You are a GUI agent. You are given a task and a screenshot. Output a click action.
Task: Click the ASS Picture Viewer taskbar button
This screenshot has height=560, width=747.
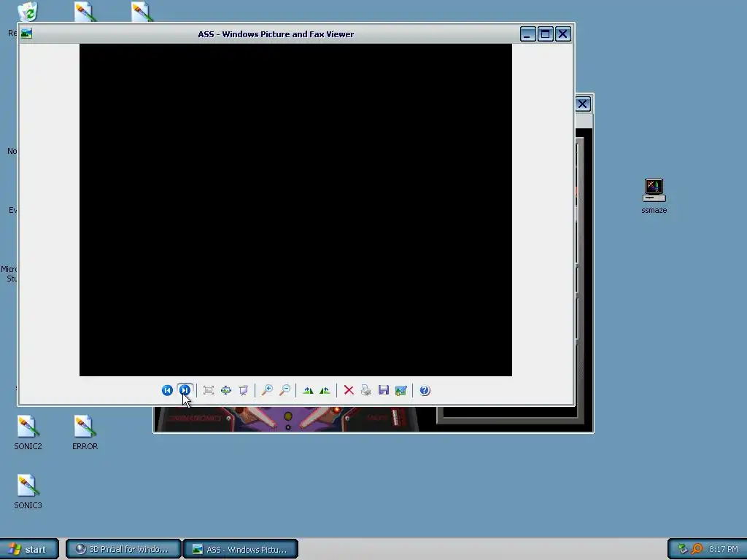pos(241,549)
